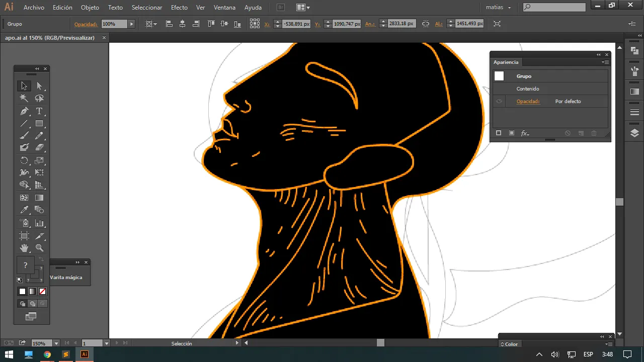Enable Draw Normal mode
The width and height of the screenshot is (644, 362).
click(x=22, y=304)
